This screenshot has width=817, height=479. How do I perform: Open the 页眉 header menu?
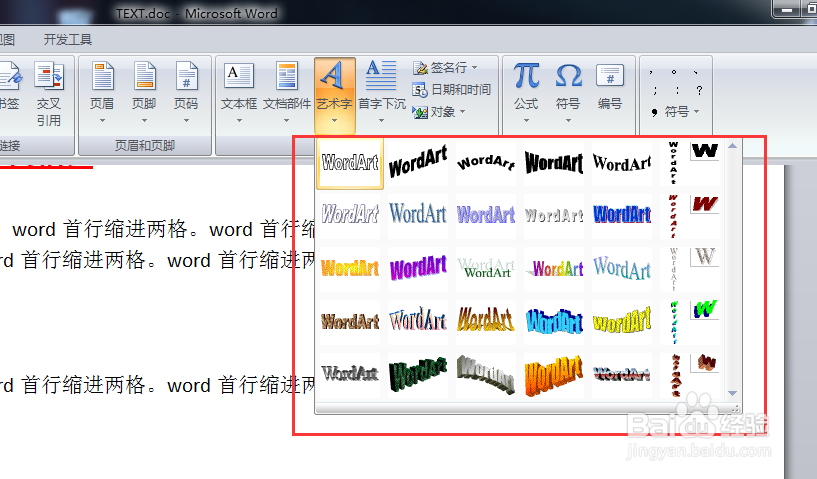coord(102,94)
